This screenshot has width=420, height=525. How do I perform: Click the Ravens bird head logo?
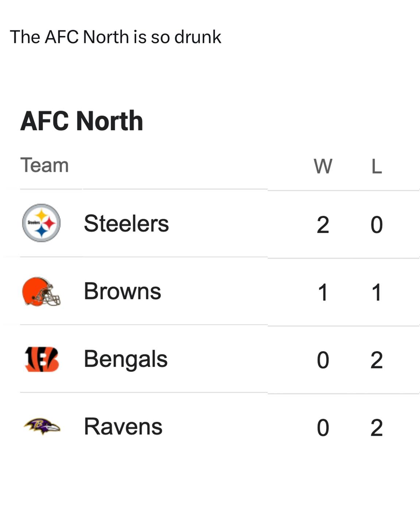point(42,426)
